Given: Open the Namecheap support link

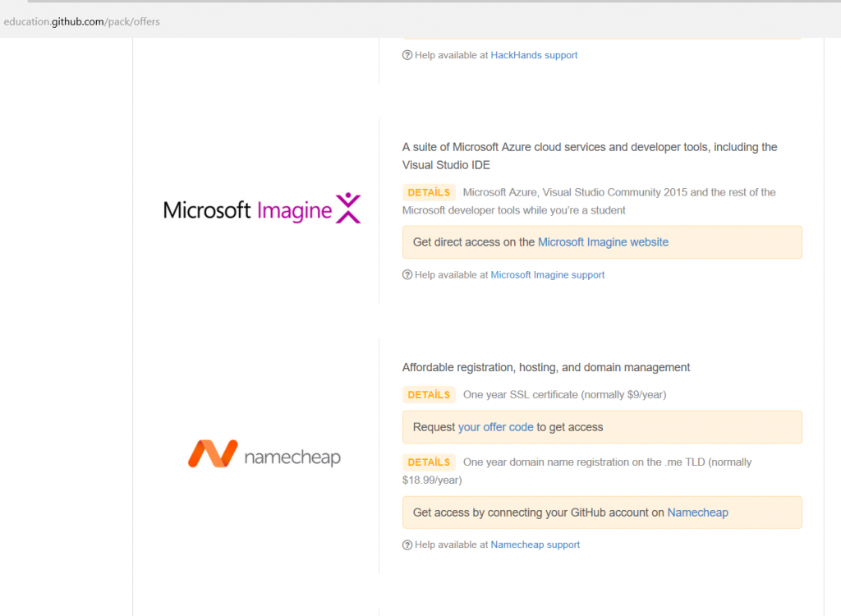Looking at the screenshot, I should pos(535,545).
